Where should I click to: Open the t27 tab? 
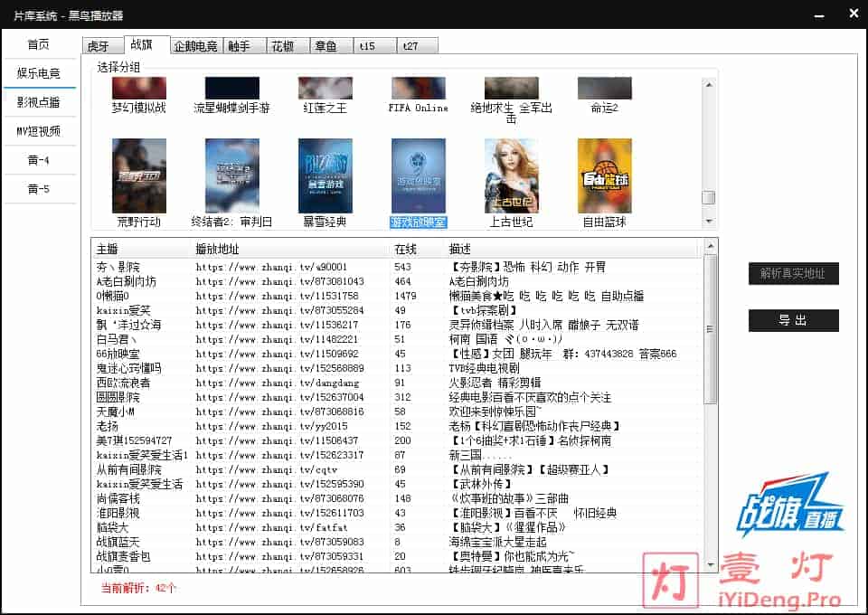418,45
